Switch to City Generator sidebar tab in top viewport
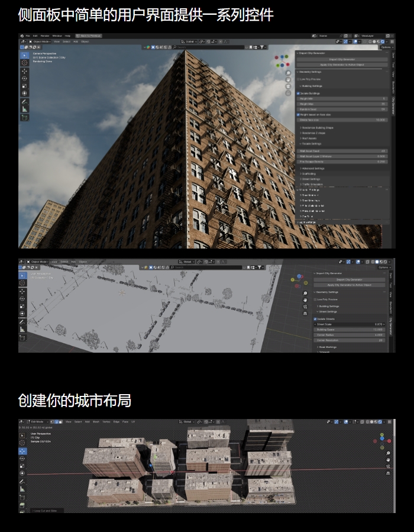 coord(393,106)
